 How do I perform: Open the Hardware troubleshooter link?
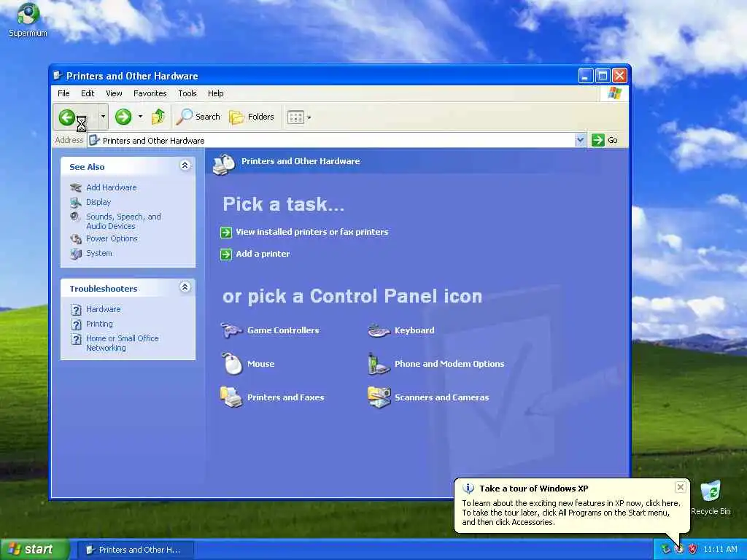(x=104, y=309)
